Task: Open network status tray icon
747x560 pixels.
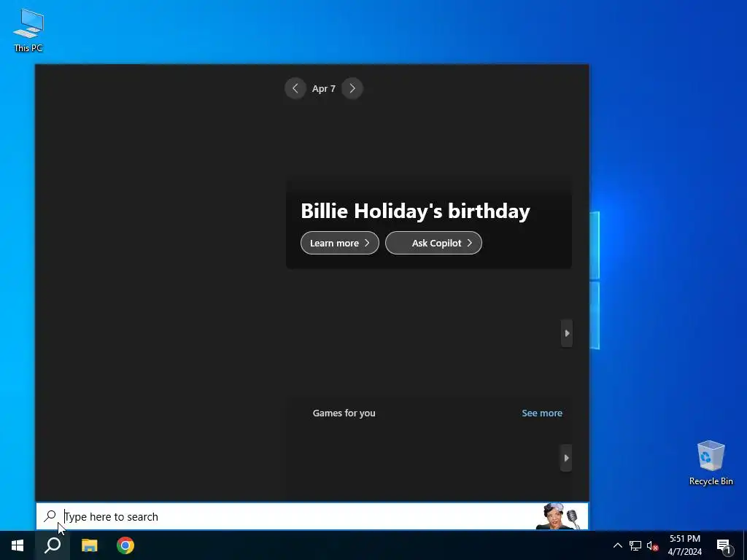Action: 635,545
